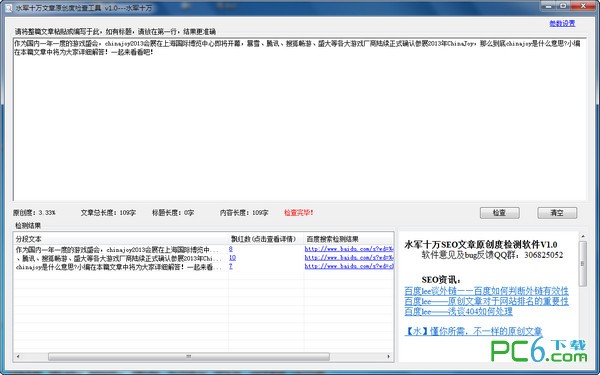Open the third row Baidu search URL
The width and height of the screenshot is (600, 375).
click(x=349, y=266)
